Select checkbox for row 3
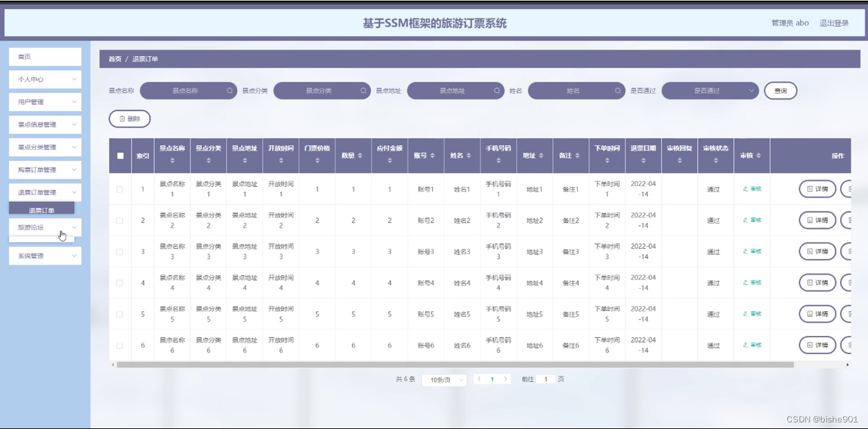The height and width of the screenshot is (429, 868). (x=120, y=252)
